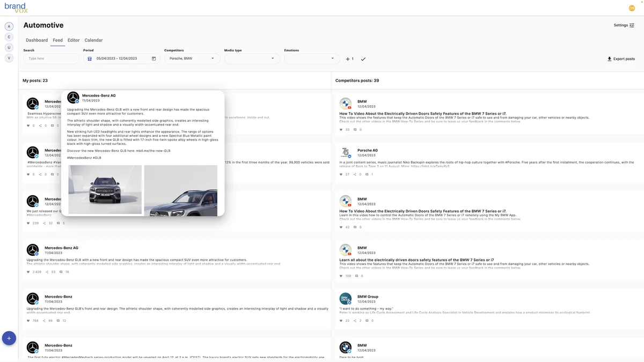Click the mb4.me/the-new-GLB link in popup

(153, 151)
